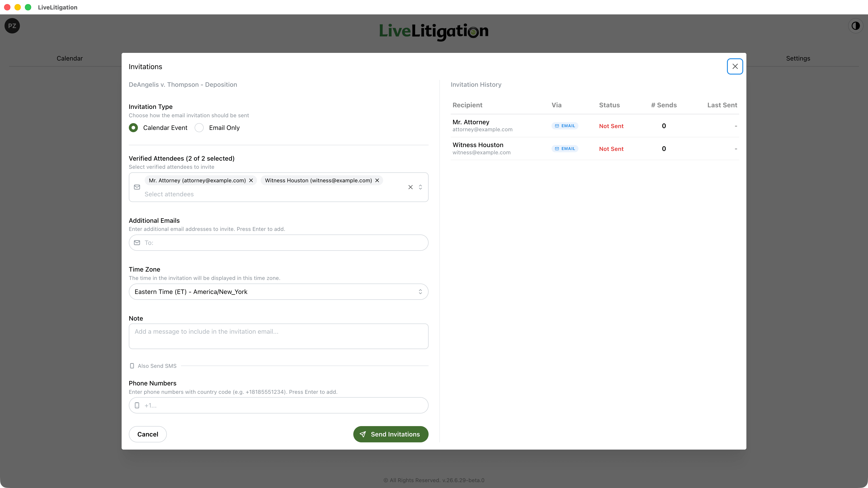868x488 pixels.
Task: Send the invitations
Action: tap(391, 434)
